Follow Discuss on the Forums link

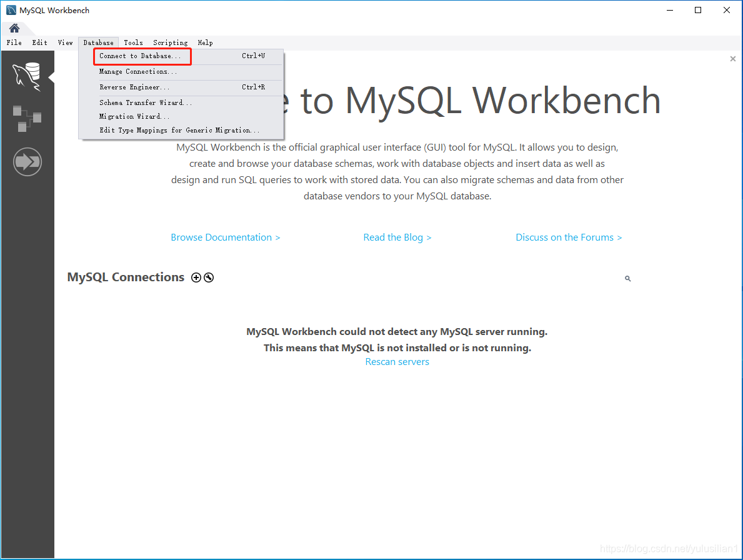569,237
